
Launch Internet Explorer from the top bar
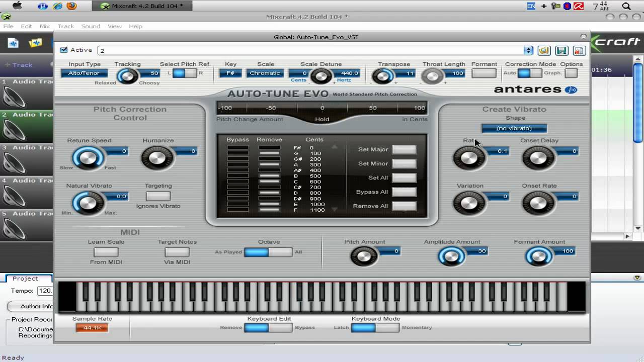click(57, 6)
